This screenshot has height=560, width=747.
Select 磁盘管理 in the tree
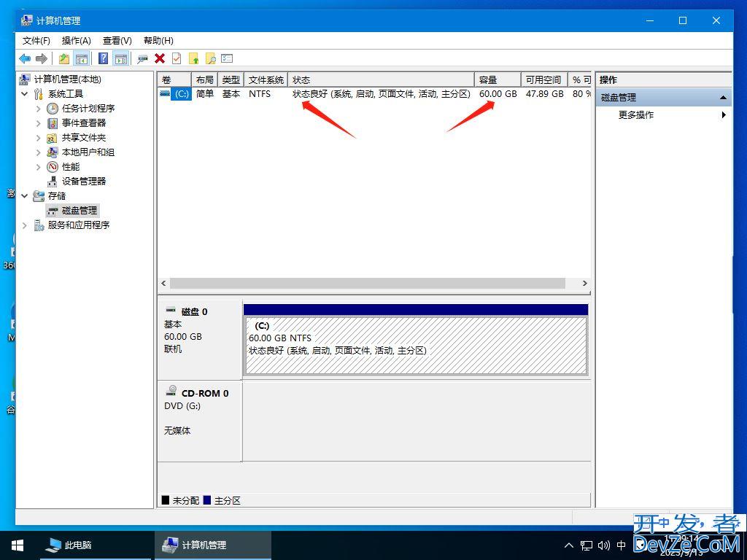click(x=80, y=211)
